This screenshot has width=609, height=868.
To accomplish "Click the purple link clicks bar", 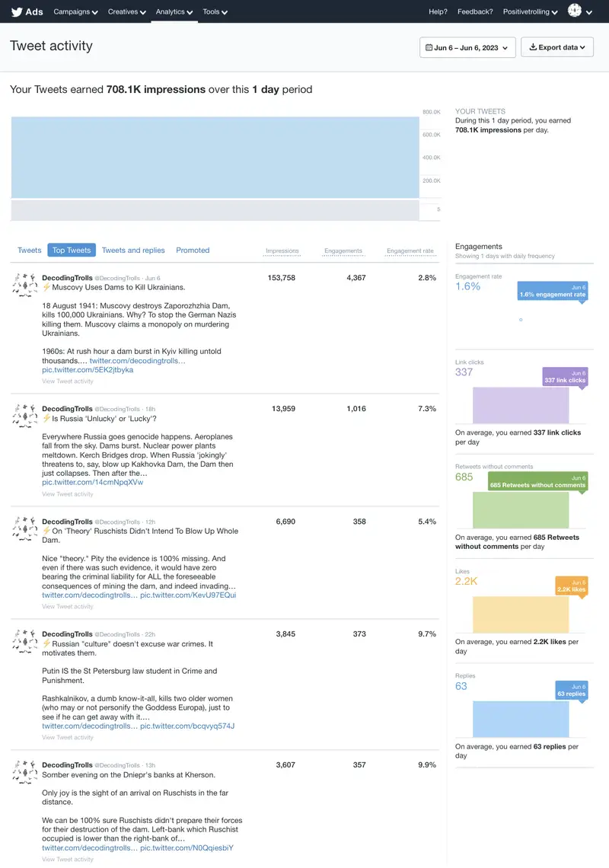I will click(521, 405).
